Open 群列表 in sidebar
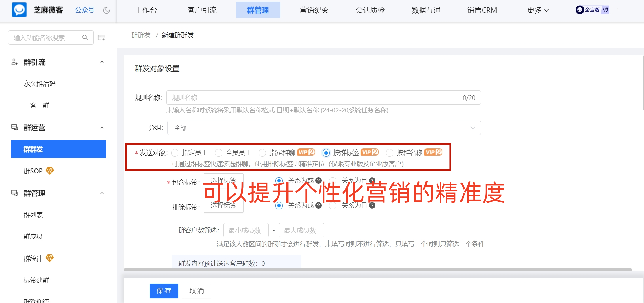Screen dimensions: 644x303 33,215
